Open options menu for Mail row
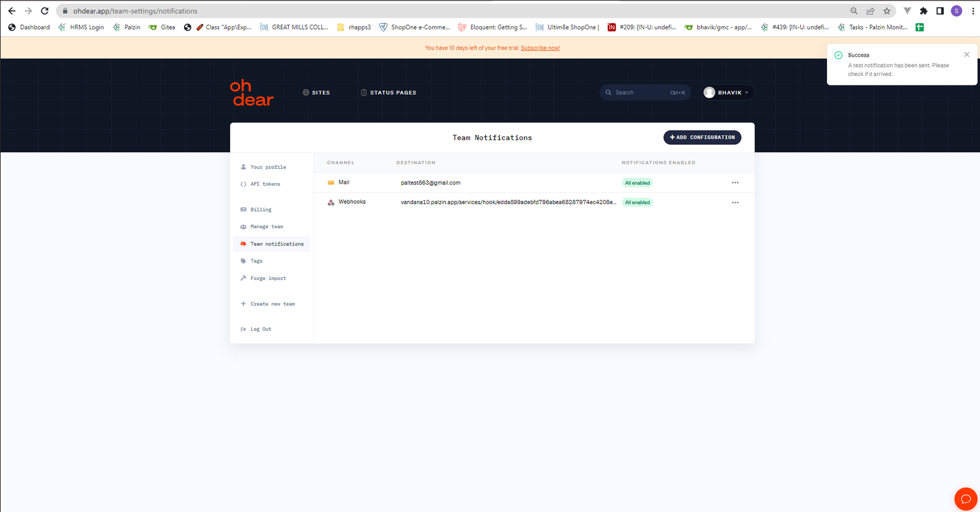This screenshot has width=980, height=512. pyautogui.click(x=735, y=182)
